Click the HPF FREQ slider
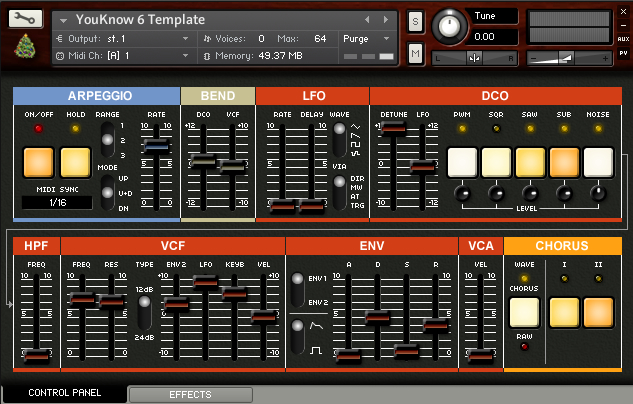The width and height of the screenshot is (633, 404). coord(36,354)
